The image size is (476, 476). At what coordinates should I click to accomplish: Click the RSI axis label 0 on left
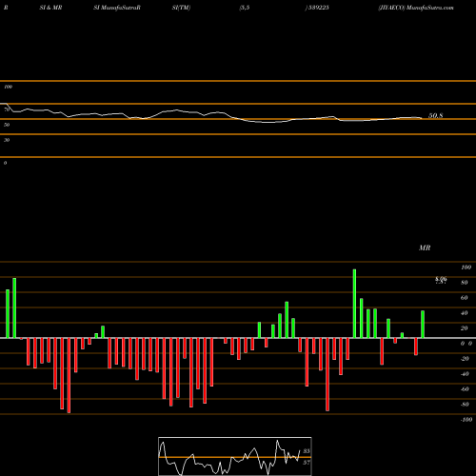(5, 163)
